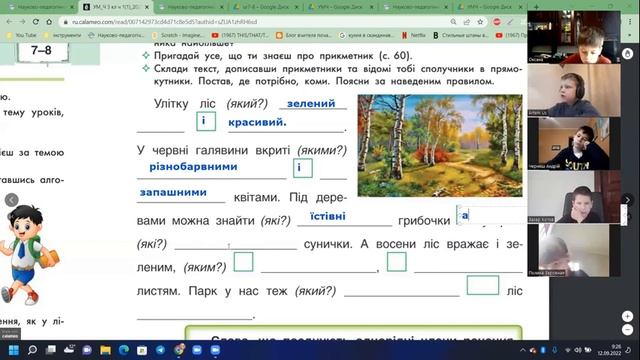Screen dimensions: 640x360
Task: Go forward with the browser forward arrow
Action: [x=22, y=22]
